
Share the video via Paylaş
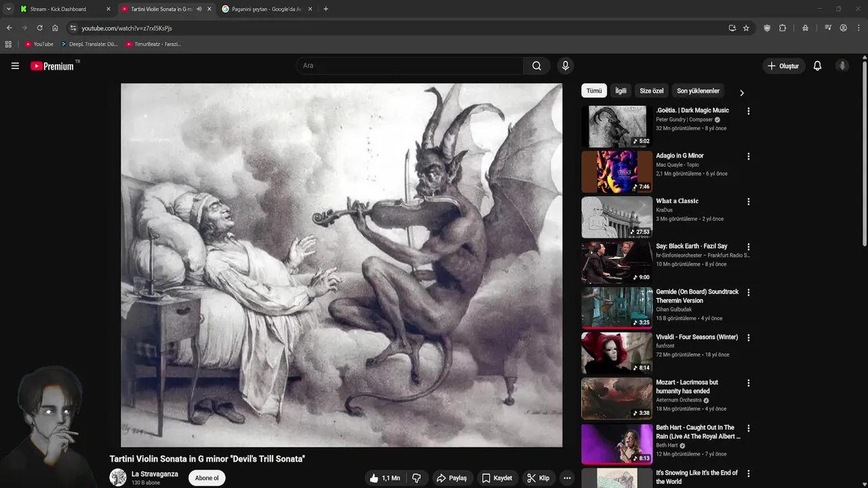pyautogui.click(x=451, y=478)
